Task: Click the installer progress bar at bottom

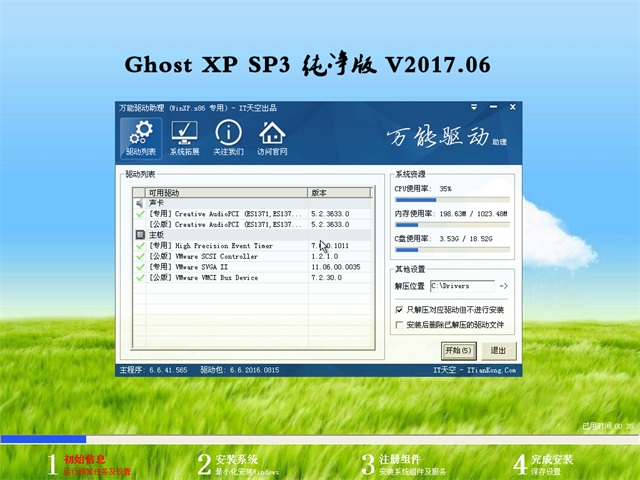Action: click(320, 439)
